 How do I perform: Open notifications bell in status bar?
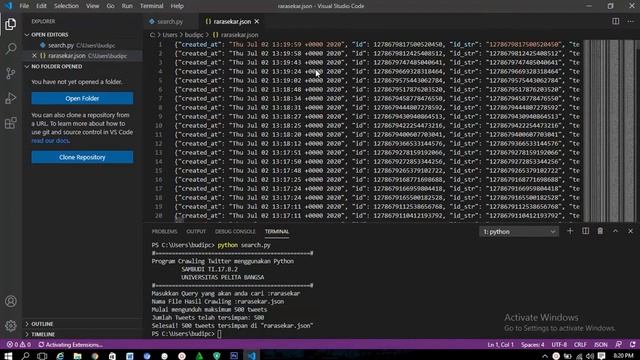point(632,344)
